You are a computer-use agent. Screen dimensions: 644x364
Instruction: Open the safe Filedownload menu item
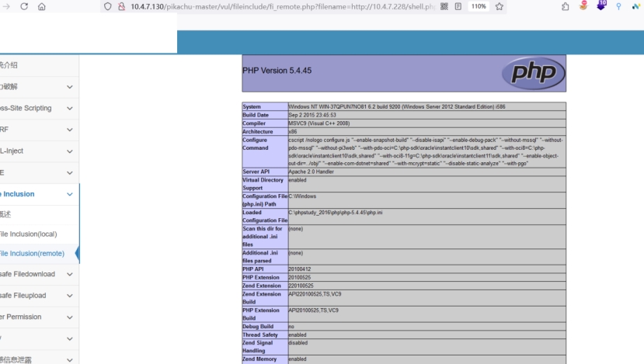(x=27, y=274)
